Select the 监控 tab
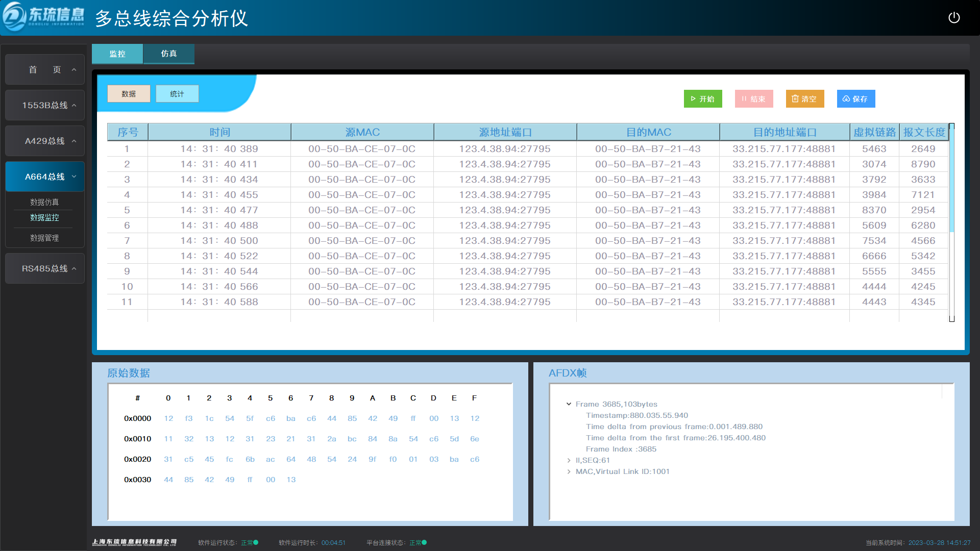980x551 pixels. coord(117,54)
